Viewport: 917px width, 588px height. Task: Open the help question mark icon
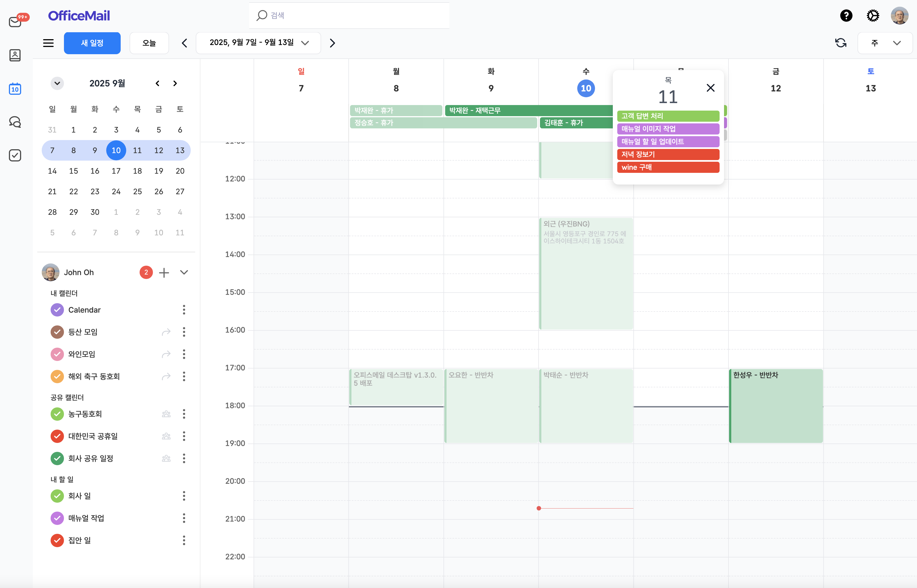pyautogui.click(x=846, y=16)
